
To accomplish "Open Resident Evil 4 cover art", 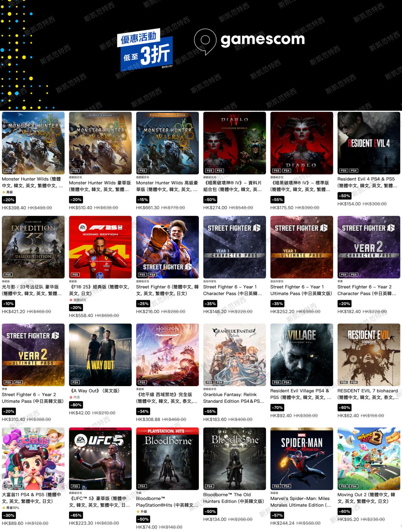I will 369,143.
